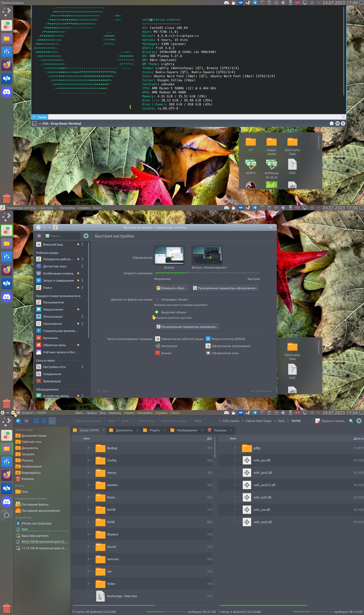Choose the Breeze light theme thumbnail

point(169,255)
